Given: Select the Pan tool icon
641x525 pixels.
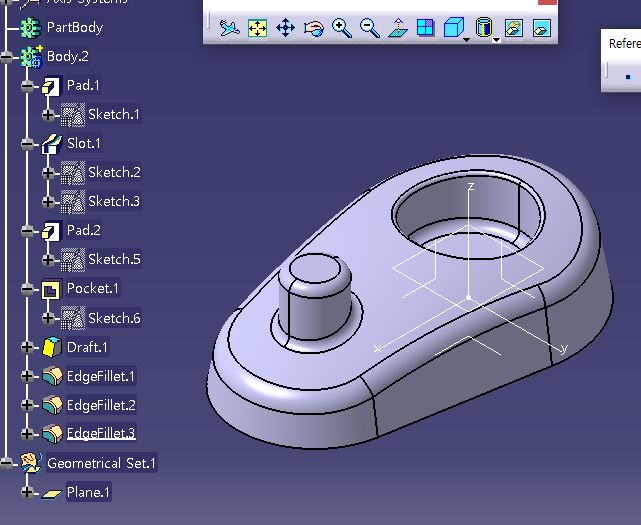Looking at the screenshot, I should coord(285,28).
